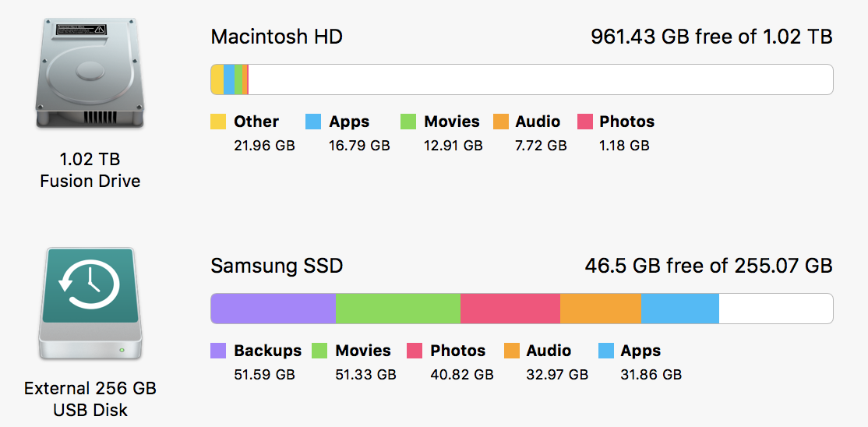
Task: Click the orange Audio segment in Samsung bar
Action: pos(601,309)
